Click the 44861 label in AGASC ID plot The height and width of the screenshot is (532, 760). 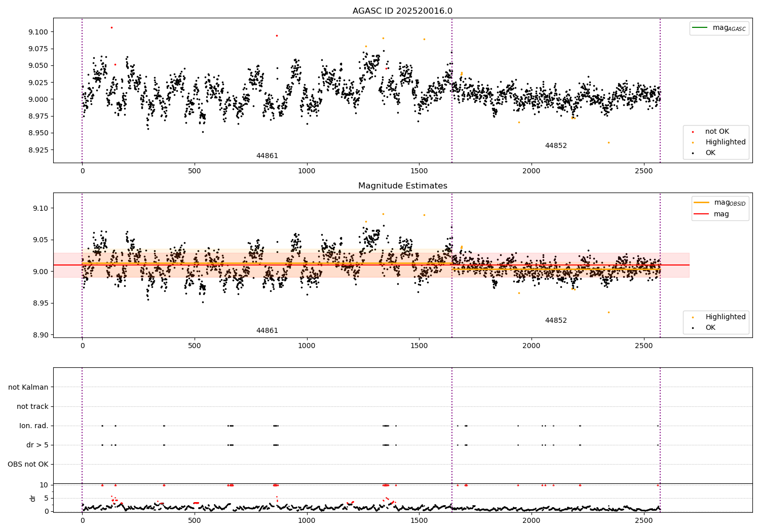(267, 156)
